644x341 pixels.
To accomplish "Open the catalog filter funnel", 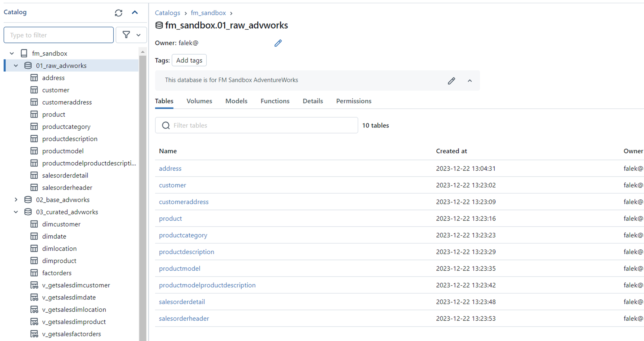I will (x=126, y=35).
